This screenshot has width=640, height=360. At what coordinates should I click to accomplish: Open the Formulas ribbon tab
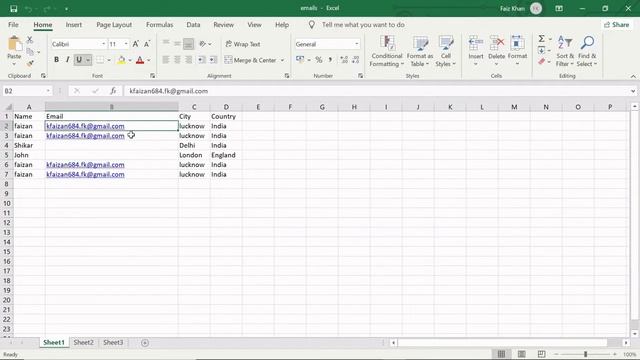pos(160,24)
